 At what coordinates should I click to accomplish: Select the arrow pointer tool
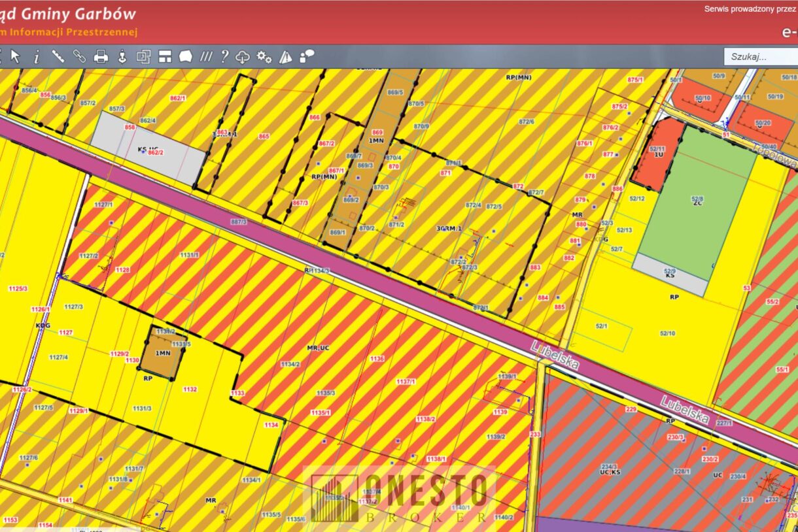click(x=16, y=57)
